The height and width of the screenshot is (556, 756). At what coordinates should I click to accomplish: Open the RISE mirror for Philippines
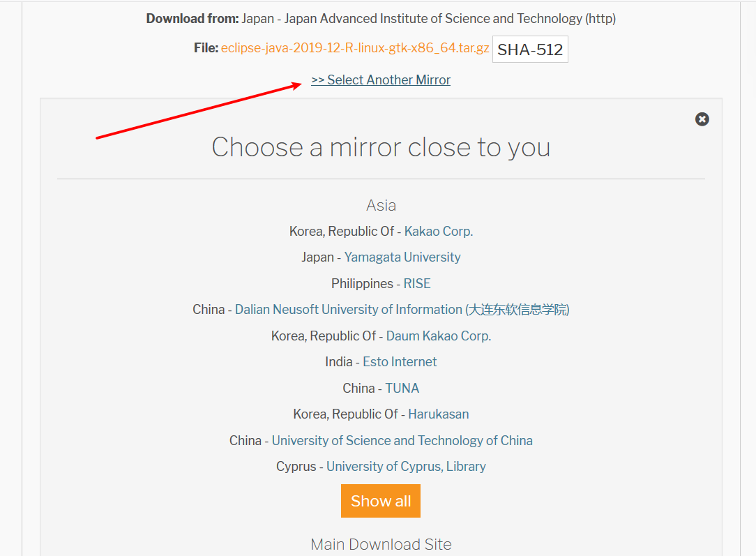tap(416, 283)
